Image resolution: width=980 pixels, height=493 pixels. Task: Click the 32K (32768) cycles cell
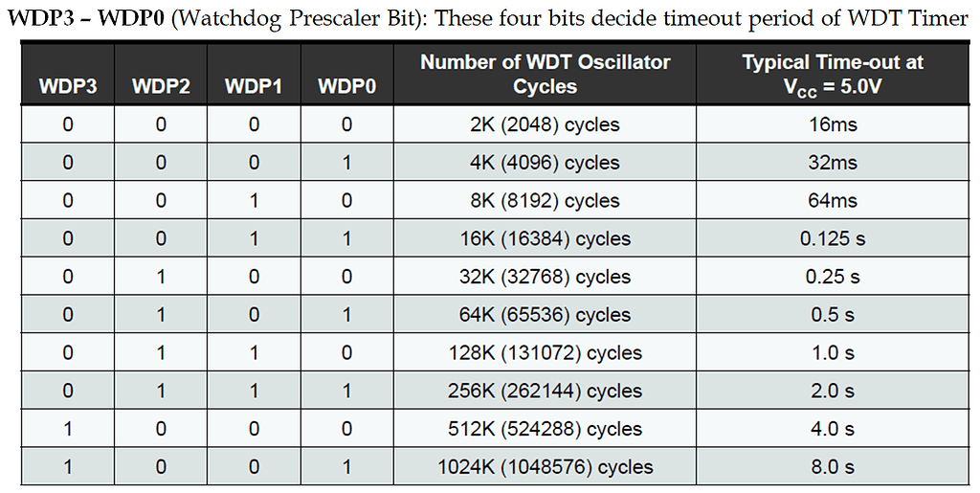click(x=546, y=277)
